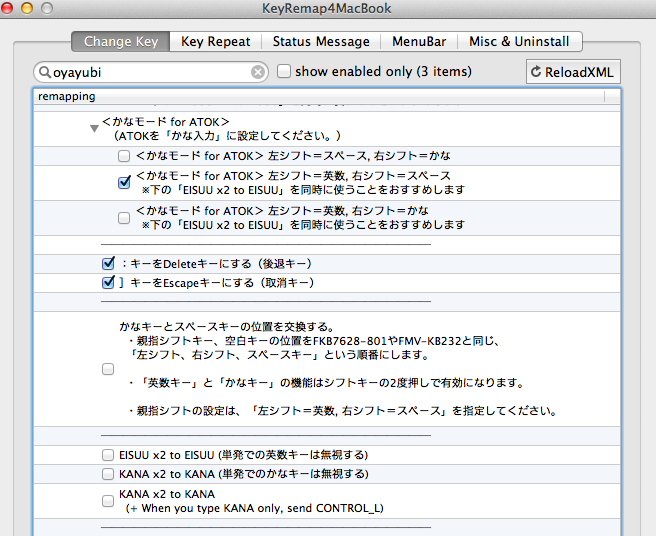Open the Status Message tab
Image resolution: width=656 pixels, height=536 pixels.
[x=321, y=41]
